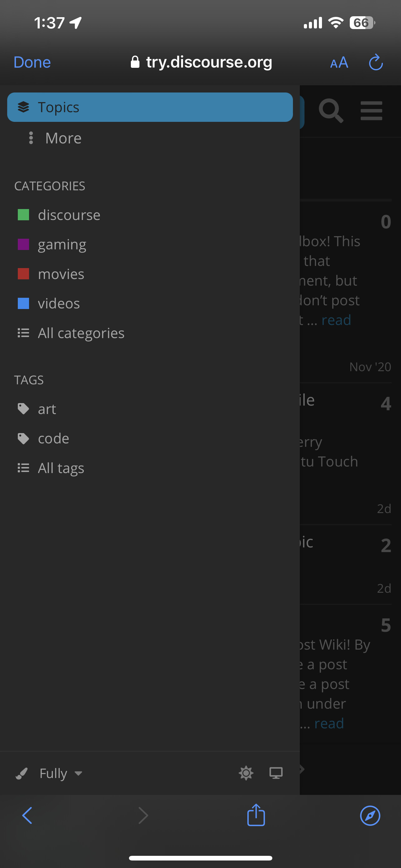Click the green discourse category swatch
The width and height of the screenshot is (401, 868).
click(23, 215)
